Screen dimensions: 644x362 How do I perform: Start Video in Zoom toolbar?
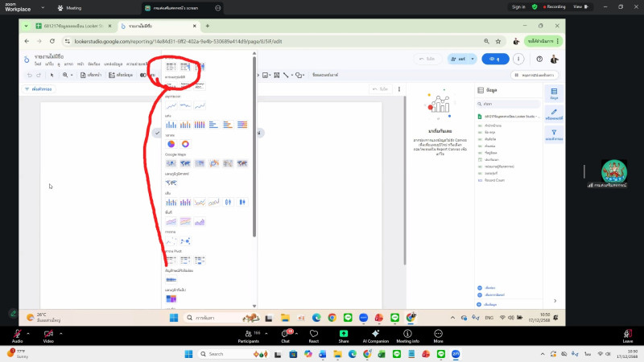point(47,335)
